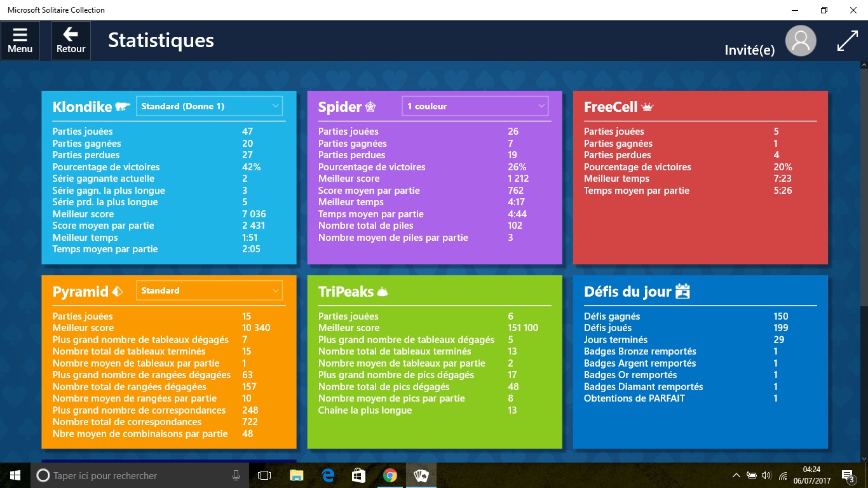The height and width of the screenshot is (488, 868).
Task: Click the Spider web icon
Action: coord(370,107)
